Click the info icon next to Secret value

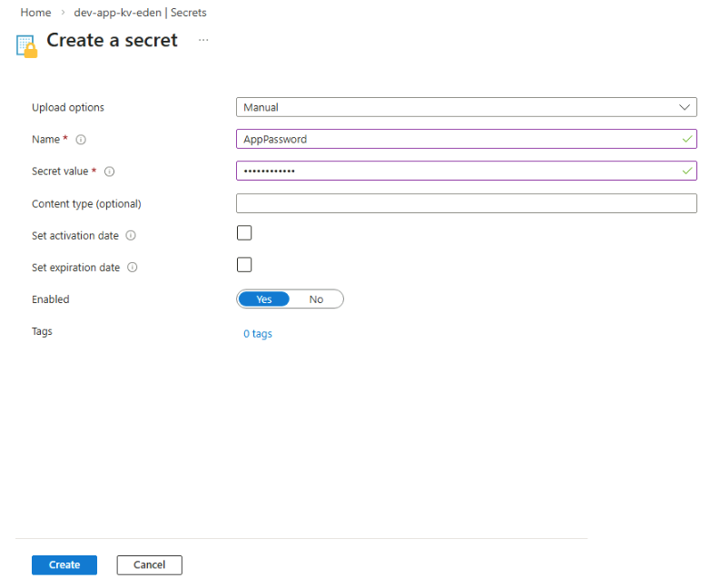(x=109, y=171)
